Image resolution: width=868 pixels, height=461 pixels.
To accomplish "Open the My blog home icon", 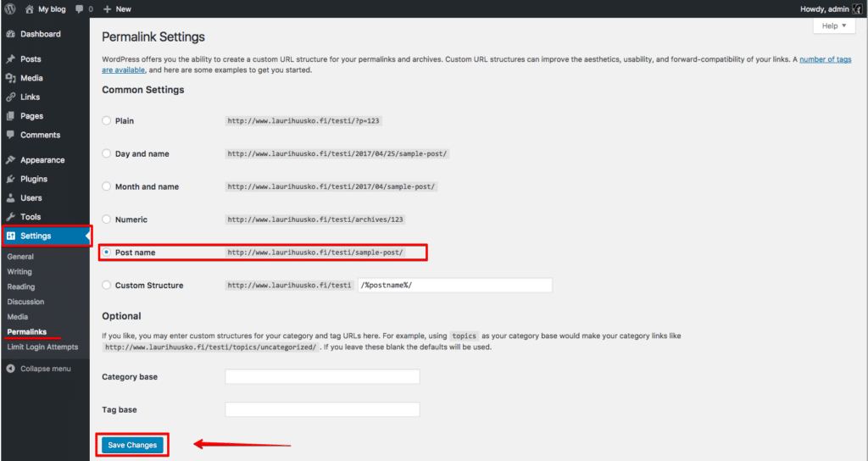I will click(30, 9).
